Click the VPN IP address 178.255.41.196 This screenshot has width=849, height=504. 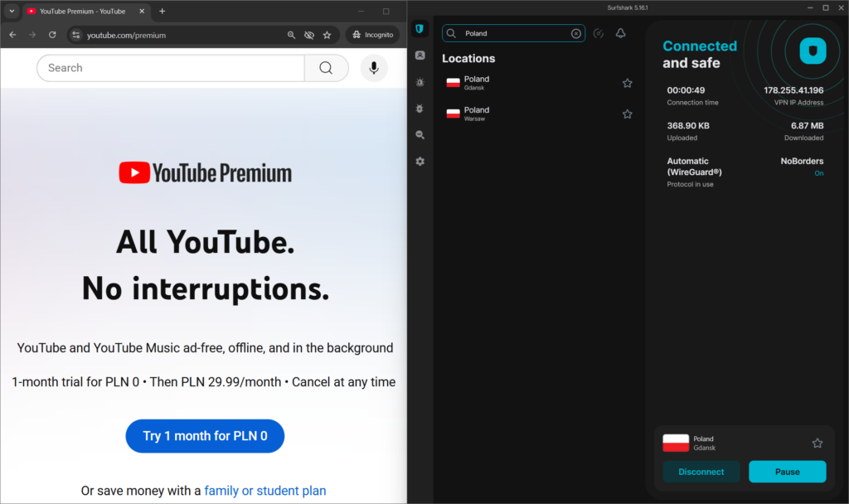pos(793,90)
